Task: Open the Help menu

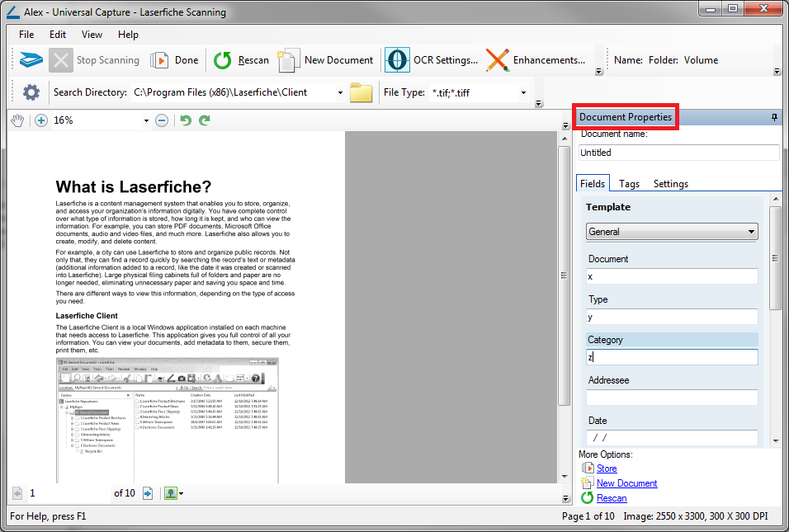Action: click(x=128, y=35)
